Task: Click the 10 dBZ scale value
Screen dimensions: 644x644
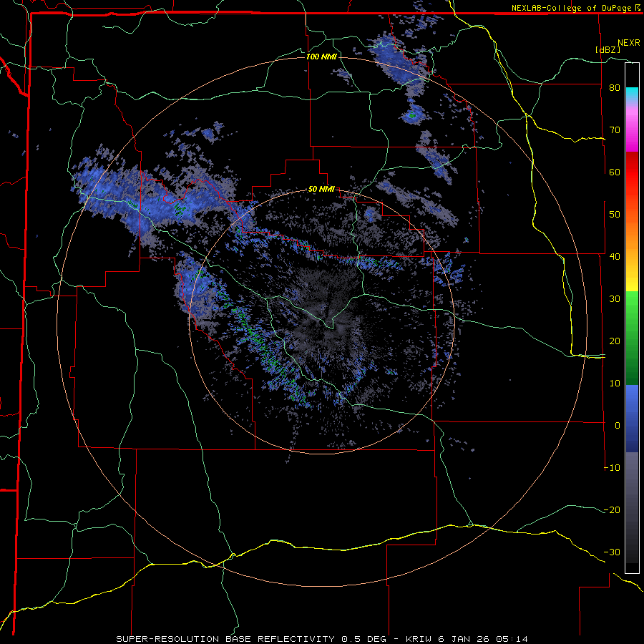Action: tap(615, 384)
